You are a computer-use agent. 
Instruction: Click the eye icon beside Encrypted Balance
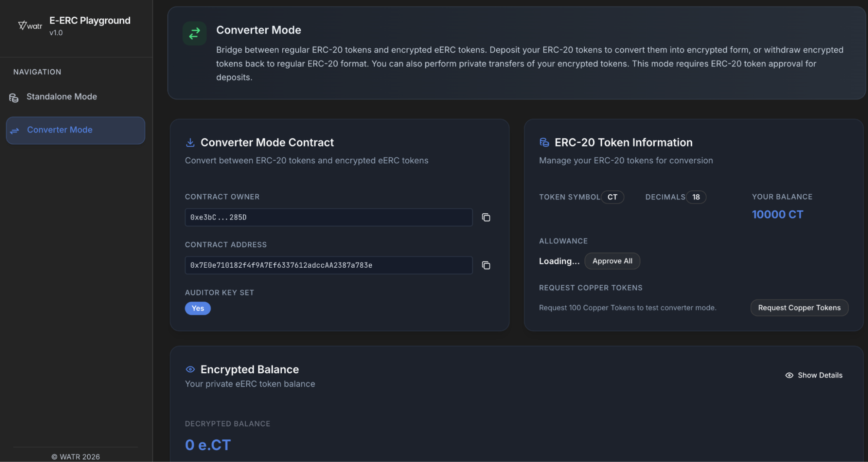(x=190, y=369)
